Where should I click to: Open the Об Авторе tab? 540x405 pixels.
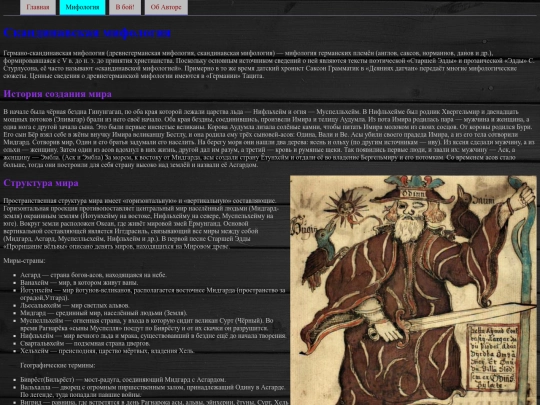pyautogui.click(x=166, y=7)
